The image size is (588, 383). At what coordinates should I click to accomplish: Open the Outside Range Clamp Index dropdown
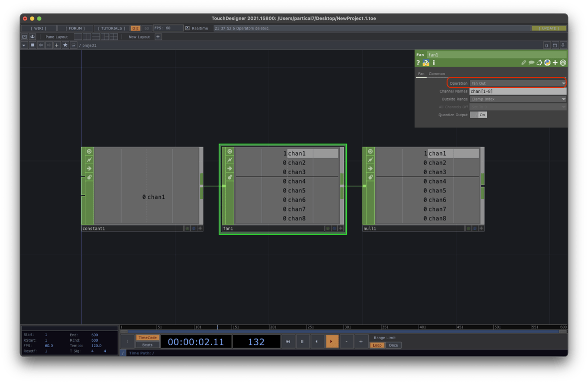coord(518,99)
